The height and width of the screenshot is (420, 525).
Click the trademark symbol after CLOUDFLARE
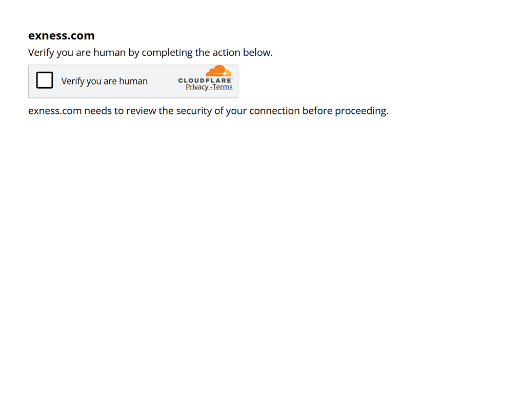click(232, 78)
